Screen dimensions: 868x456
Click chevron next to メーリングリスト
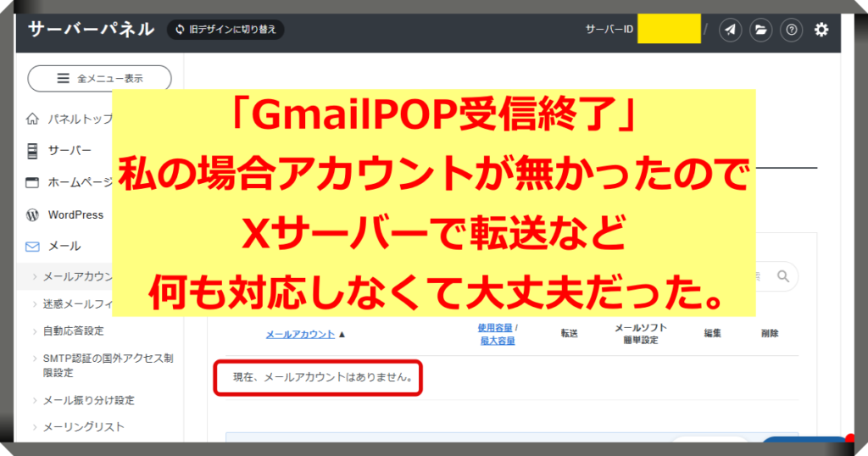[34, 427]
